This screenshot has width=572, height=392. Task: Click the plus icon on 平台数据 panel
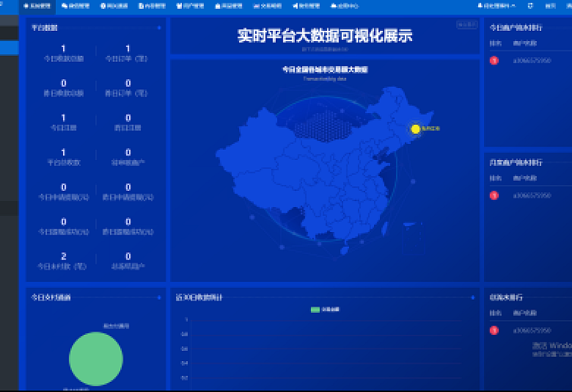tap(159, 28)
